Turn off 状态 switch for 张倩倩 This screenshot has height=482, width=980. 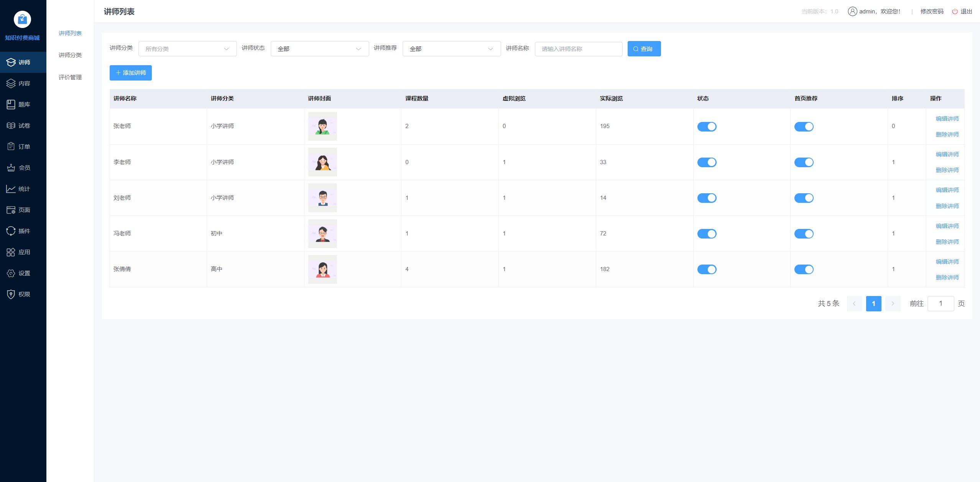707,269
